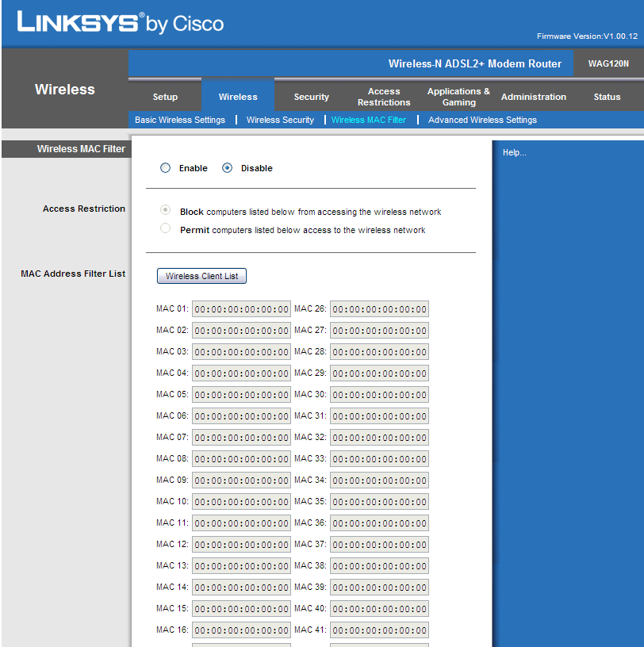
Task: Click the MAC 39 address field
Action: (x=379, y=588)
